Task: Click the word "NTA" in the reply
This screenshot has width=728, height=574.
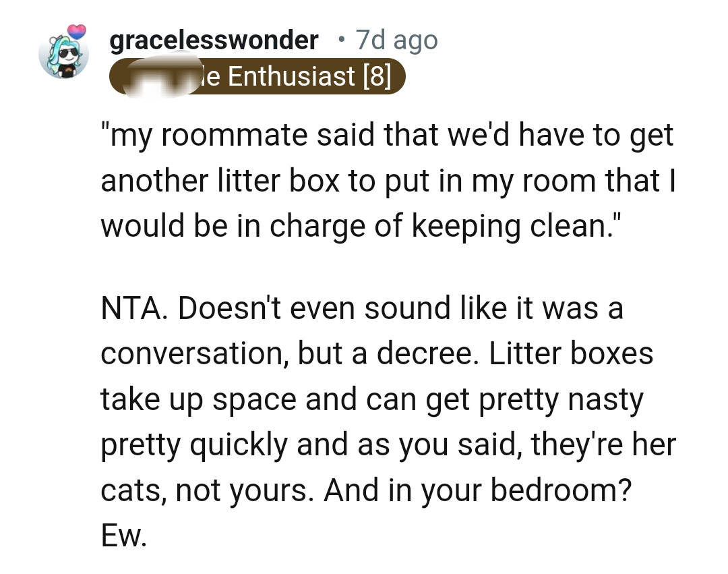Action: point(133,308)
